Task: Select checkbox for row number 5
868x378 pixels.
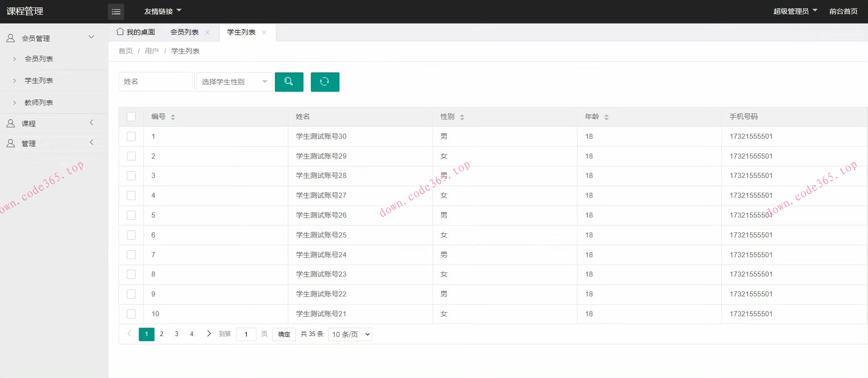Action: (x=131, y=215)
